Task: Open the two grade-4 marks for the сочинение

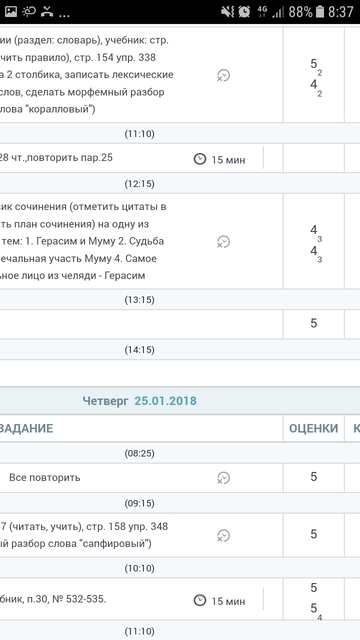Action: (313, 242)
